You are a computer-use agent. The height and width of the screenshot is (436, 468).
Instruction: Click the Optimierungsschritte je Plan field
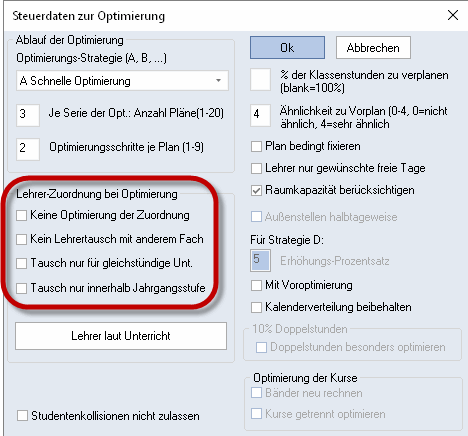(x=28, y=149)
